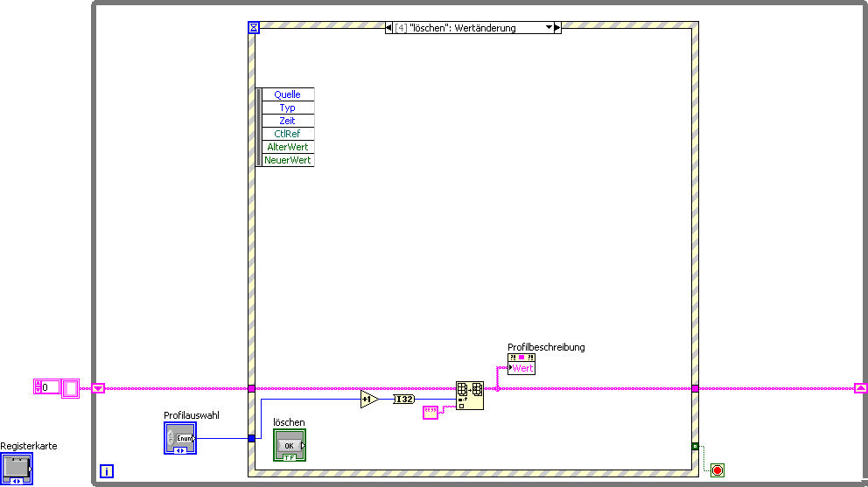The height and width of the screenshot is (487, 868).
Task: Click the Profilbeschreibung property node header
Action: (x=521, y=358)
